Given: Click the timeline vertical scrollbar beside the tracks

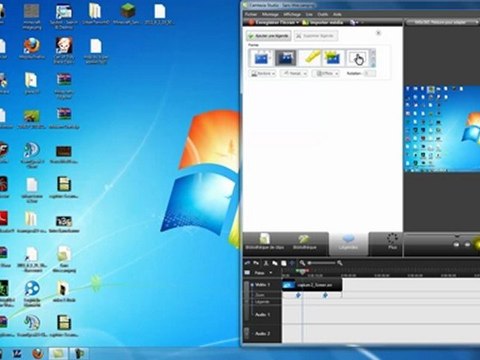Looking at the screenshot, I should pyautogui.click(x=247, y=302).
